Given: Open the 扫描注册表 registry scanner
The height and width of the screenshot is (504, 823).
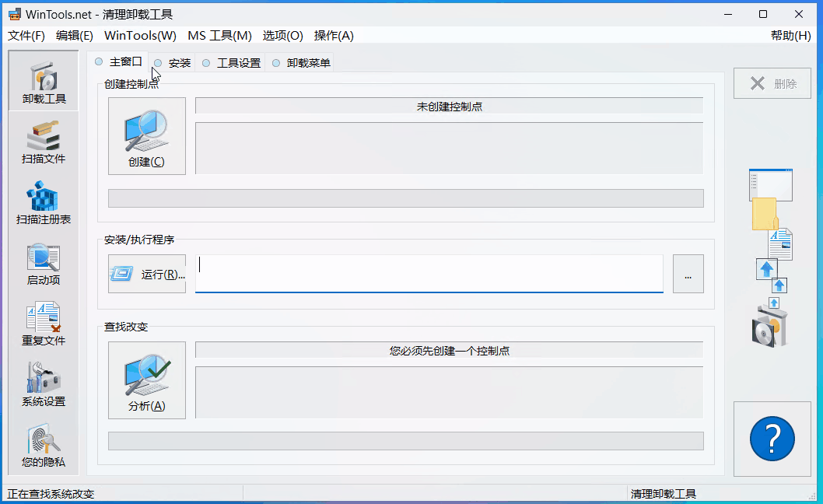Looking at the screenshot, I should [x=44, y=203].
